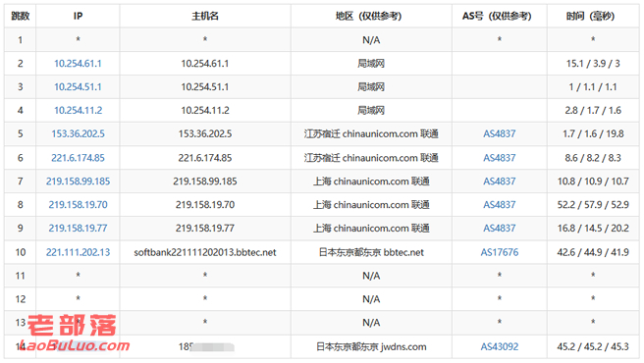Screen dimensions: 644x363
Task: Select hostname softbank221111202013.bbtec.net cell
Action: (x=205, y=252)
